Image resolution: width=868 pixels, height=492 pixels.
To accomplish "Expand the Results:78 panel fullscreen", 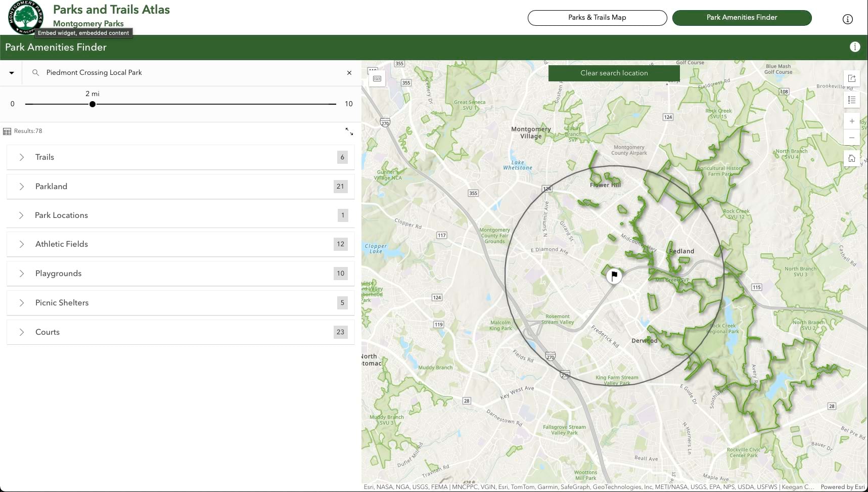I will pyautogui.click(x=349, y=131).
